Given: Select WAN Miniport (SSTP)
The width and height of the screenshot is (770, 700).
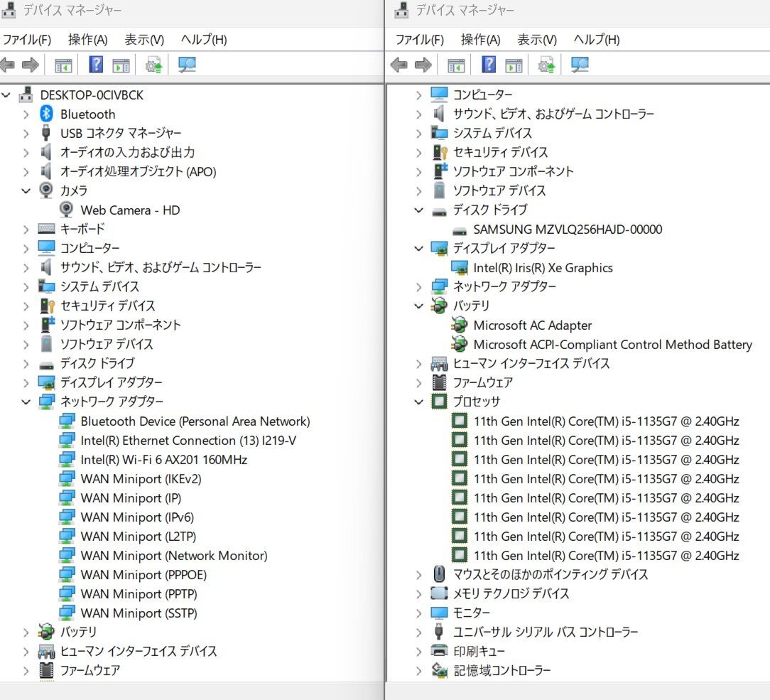Looking at the screenshot, I should point(139,613).
